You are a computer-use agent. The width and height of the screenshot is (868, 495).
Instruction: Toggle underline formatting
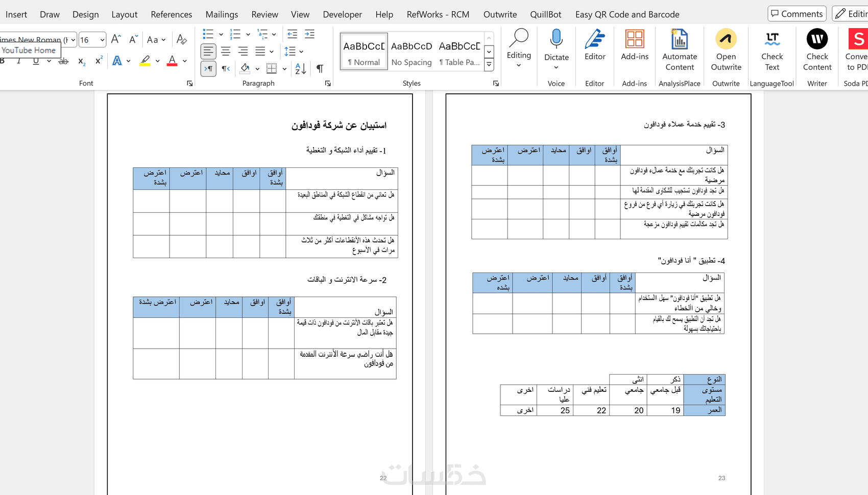(36, 61)
